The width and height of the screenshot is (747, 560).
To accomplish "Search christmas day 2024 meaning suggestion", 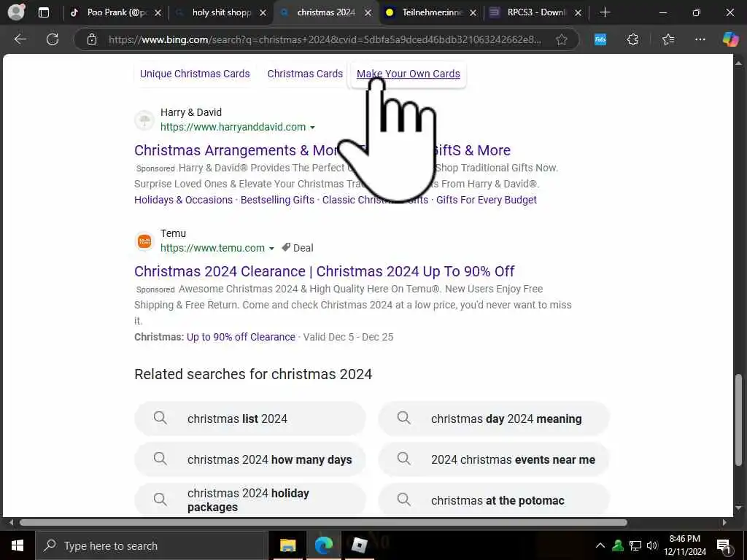I will click(x=494, y=419).
